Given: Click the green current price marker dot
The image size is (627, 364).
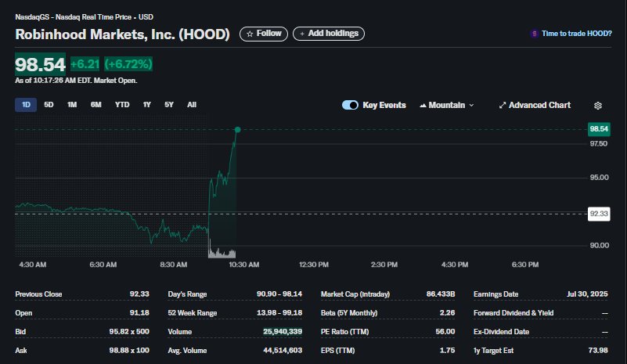Looking at the screenshot, I should click(x=237, y=130).
